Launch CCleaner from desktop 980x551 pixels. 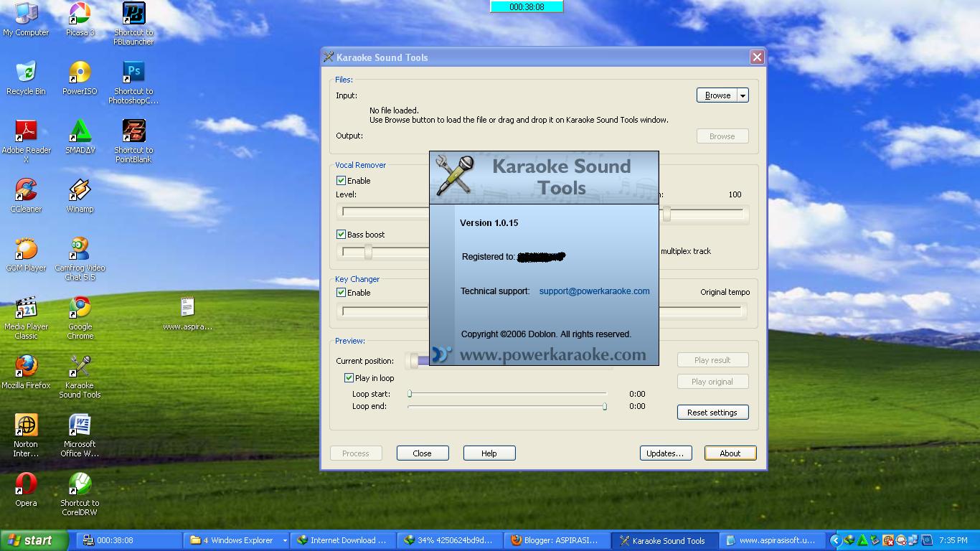click(x=26, y=196)
